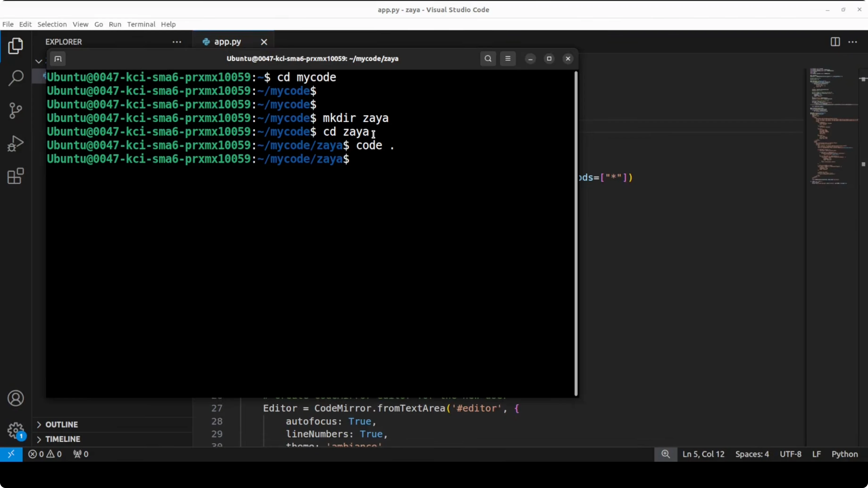Click 'lineNumbers: True' code line
Screen dimensions: 868x488
point(337,434)
